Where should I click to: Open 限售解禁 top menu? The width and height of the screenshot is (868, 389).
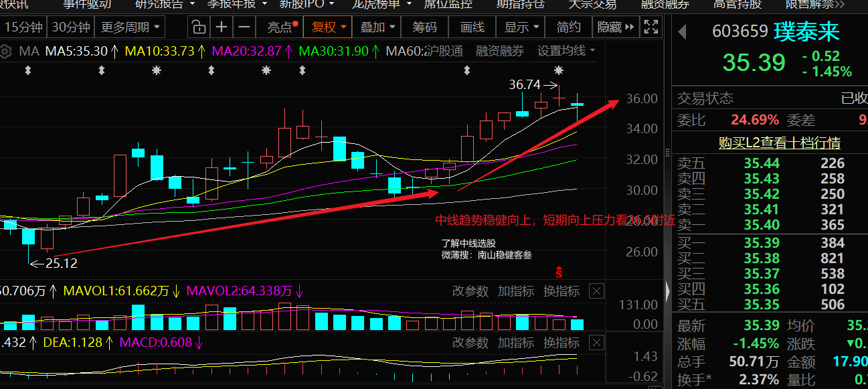point(809,4)
